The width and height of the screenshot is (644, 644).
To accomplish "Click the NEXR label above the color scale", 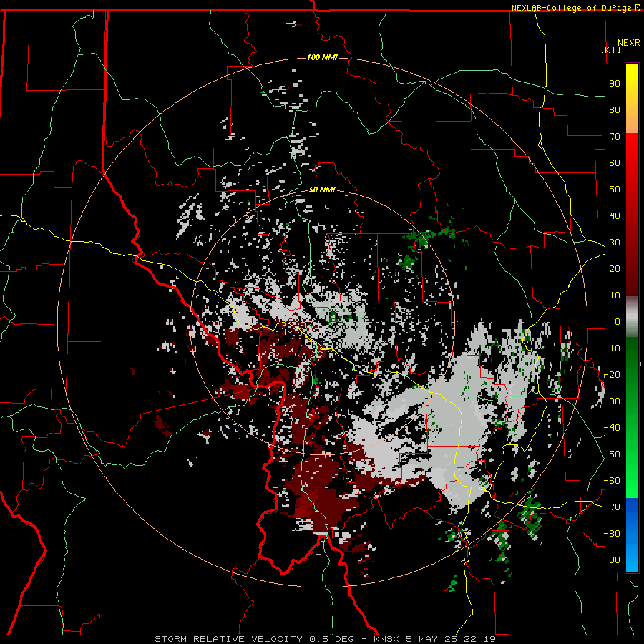I will (629, 43).
